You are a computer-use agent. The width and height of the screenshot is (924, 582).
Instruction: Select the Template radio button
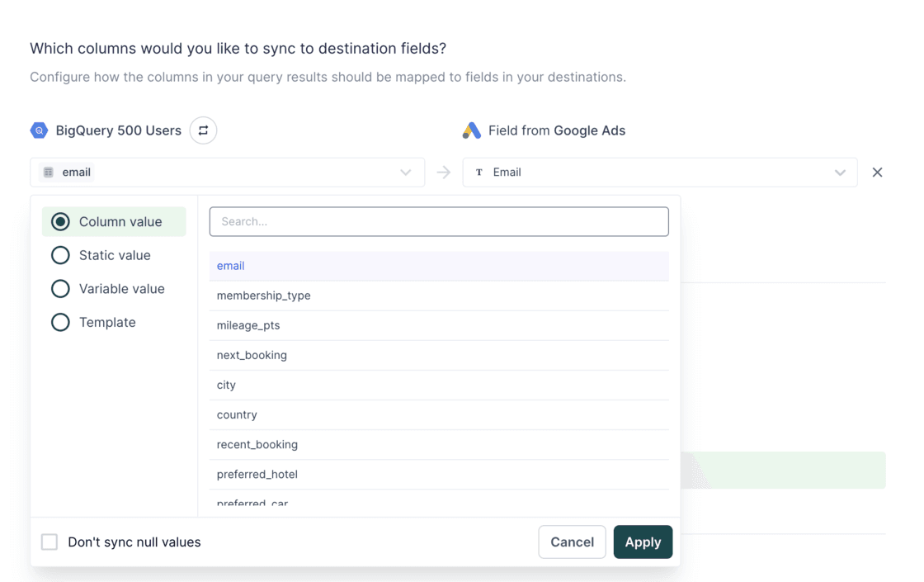[60, 322]
